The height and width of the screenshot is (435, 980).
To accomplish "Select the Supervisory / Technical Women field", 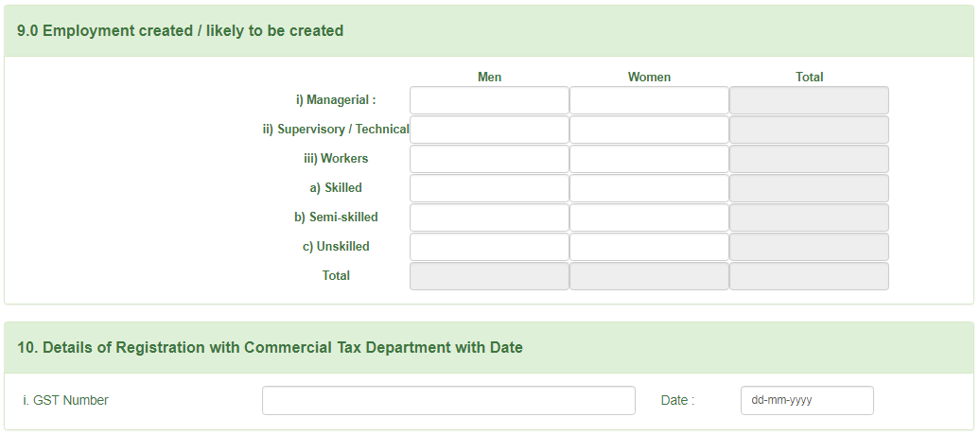I will click(649, 130).
